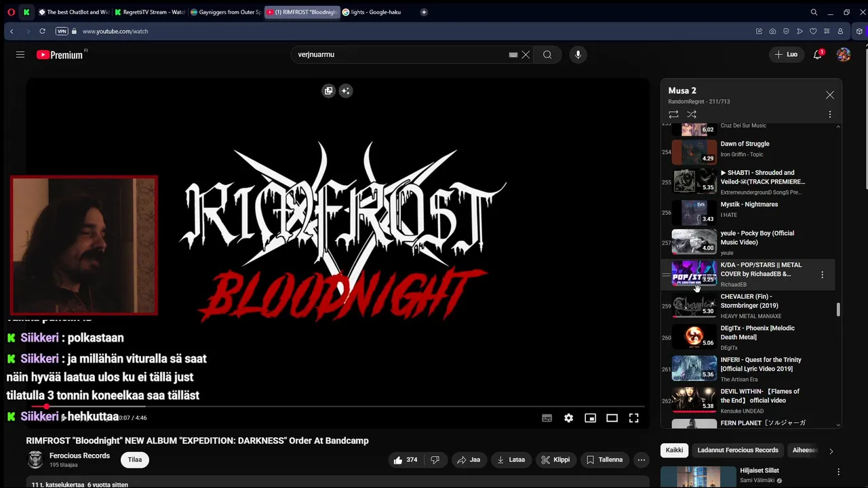868x488 pixels.
Task: Reload the page with refresh icon
Action: coord(42,31)
